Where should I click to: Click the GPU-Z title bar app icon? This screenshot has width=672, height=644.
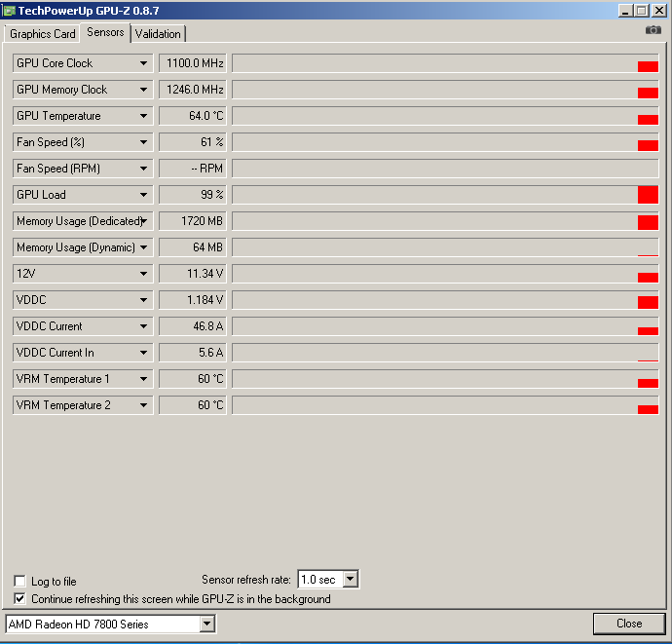click(x=10, y=10)
